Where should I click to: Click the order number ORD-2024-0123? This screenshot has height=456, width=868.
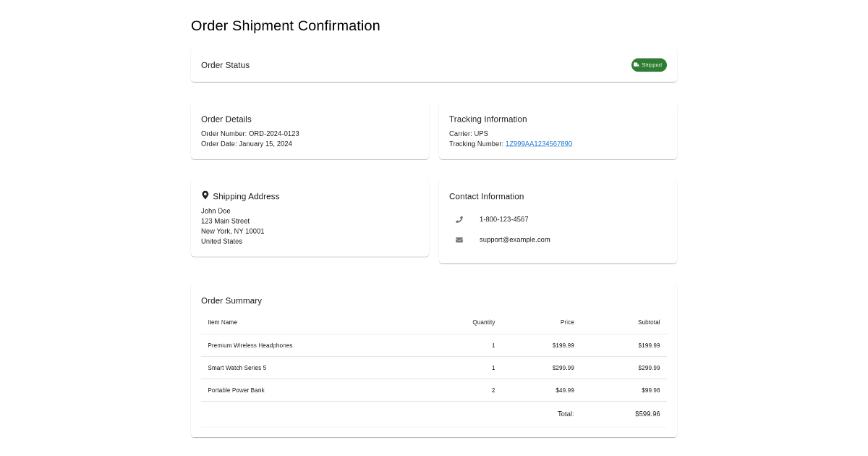274,134
